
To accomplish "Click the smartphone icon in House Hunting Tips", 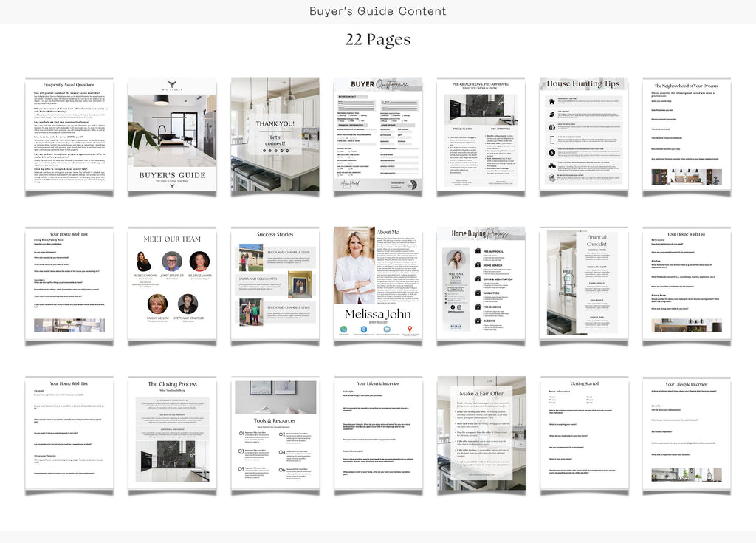I will tap(552, 140).
